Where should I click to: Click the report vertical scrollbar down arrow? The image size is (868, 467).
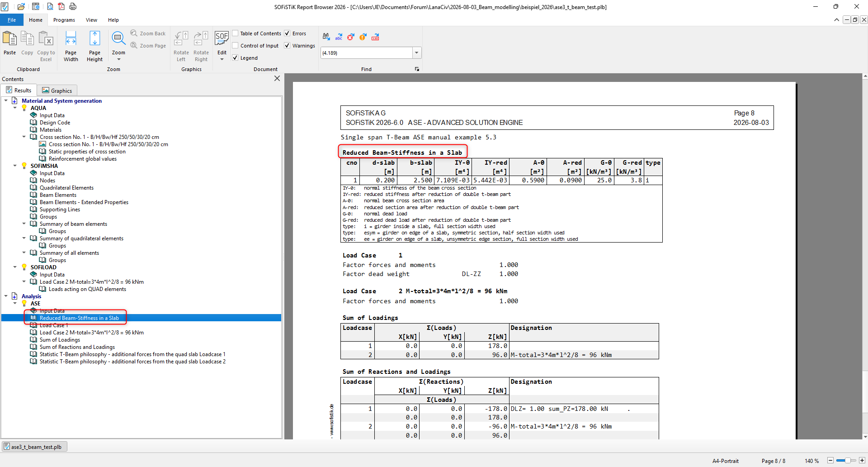(865, 436)
